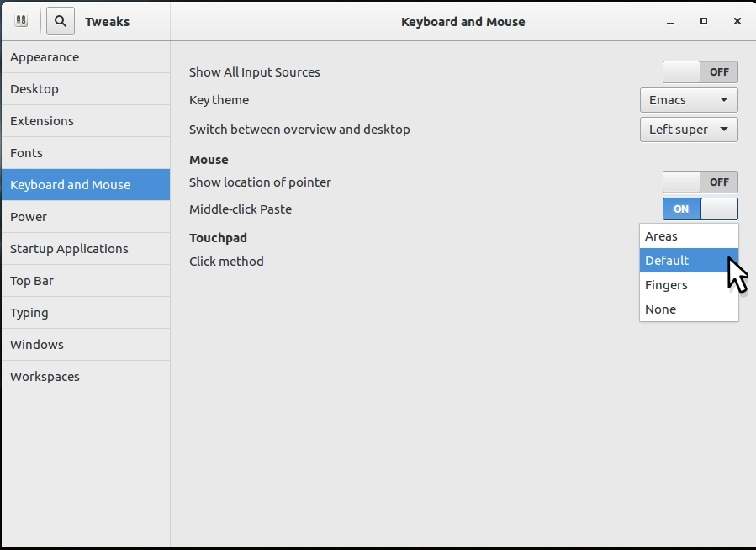Image resolution: width=756 pixels, height=550 pixels.
Task: Open Startup Applications settings
Action: [x=85, y=249]
